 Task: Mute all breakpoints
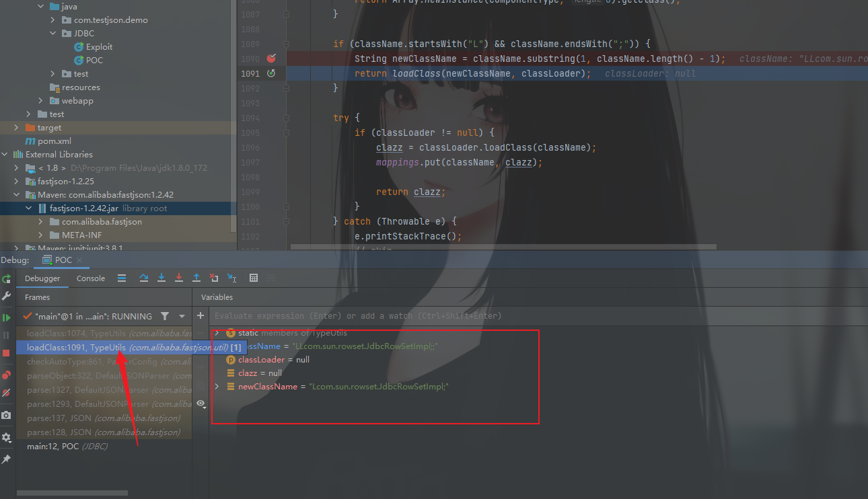(x=6, y=393)
